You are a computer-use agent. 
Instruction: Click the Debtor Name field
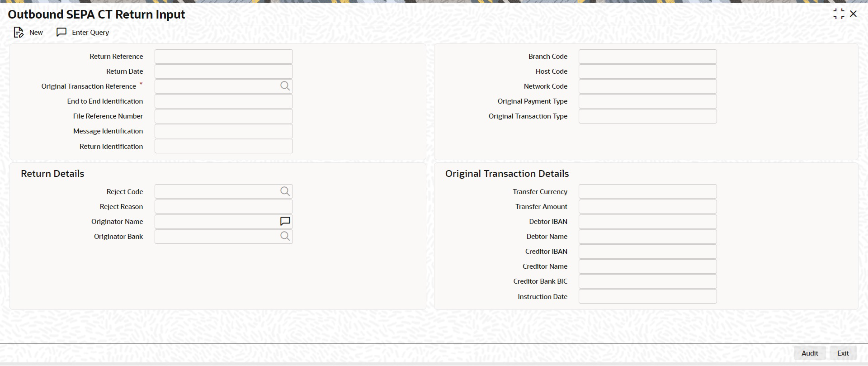coord(648,237)
